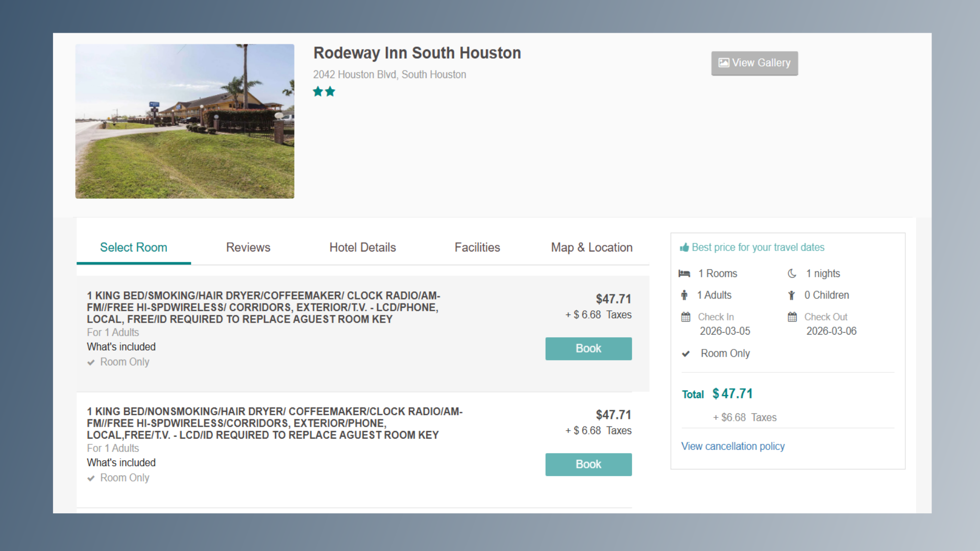The width and height of the screenshot is (980, 551).
Task: Click the thumbs-up Best price icon
Action: 684,247
